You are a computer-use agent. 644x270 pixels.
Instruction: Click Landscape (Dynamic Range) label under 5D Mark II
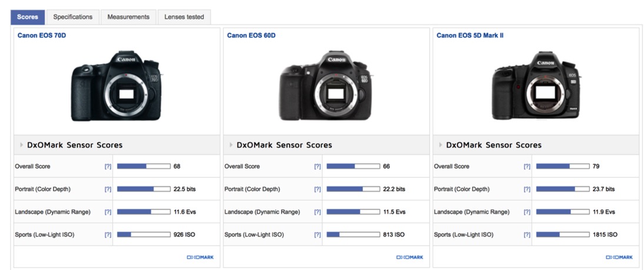point(472,212)
